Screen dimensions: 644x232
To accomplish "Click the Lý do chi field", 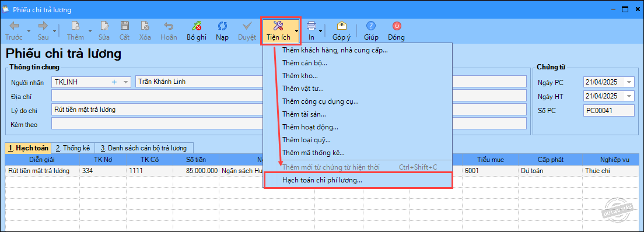I will tap(157, 110).
